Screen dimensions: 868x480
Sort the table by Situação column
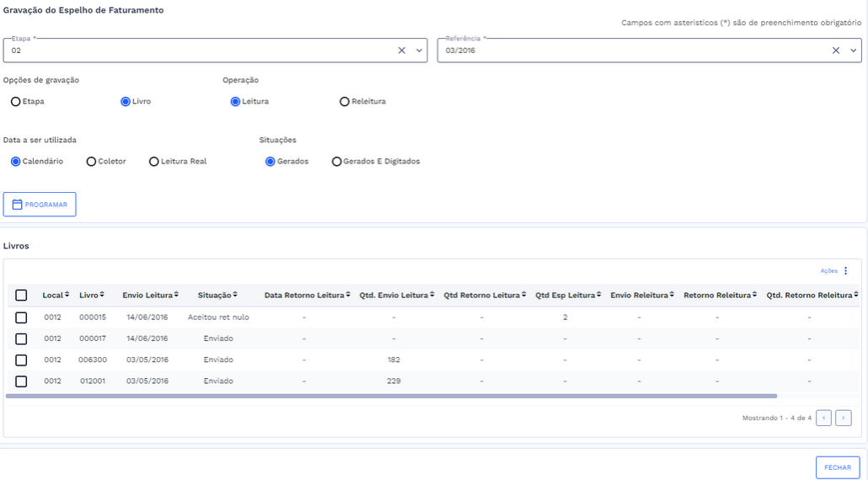tap(217, 296)
